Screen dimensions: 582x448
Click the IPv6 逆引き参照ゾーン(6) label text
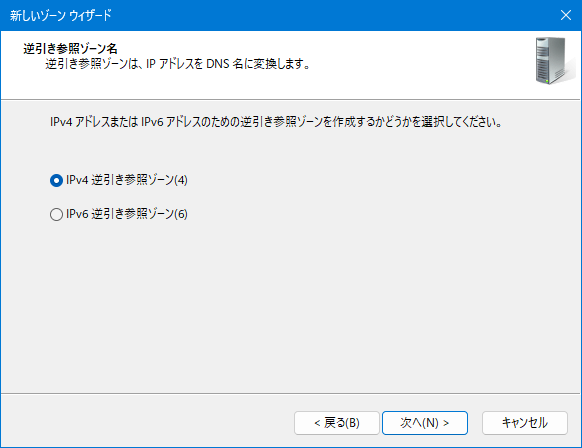[127, 214]
